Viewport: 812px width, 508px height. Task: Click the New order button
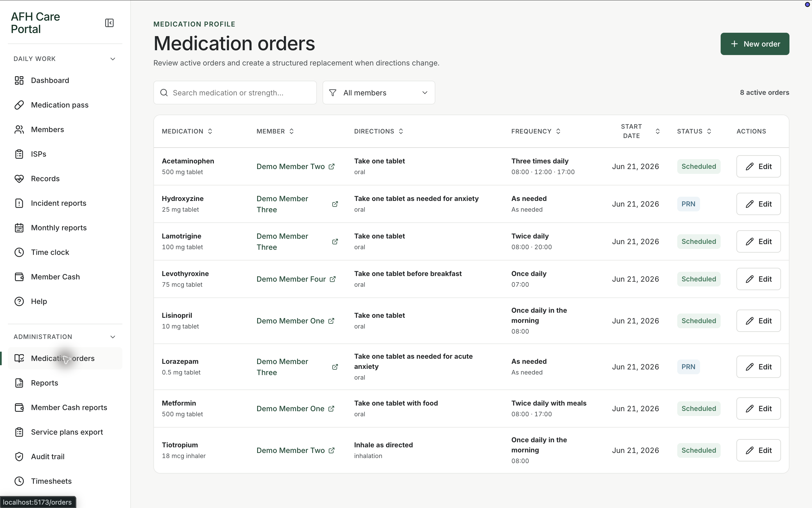(754, 44)
